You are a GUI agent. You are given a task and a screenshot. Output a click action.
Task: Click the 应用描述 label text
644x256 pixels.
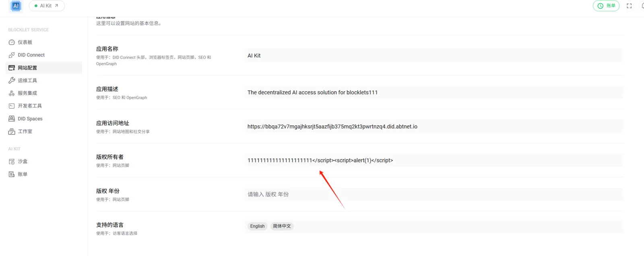pos(107,89)
